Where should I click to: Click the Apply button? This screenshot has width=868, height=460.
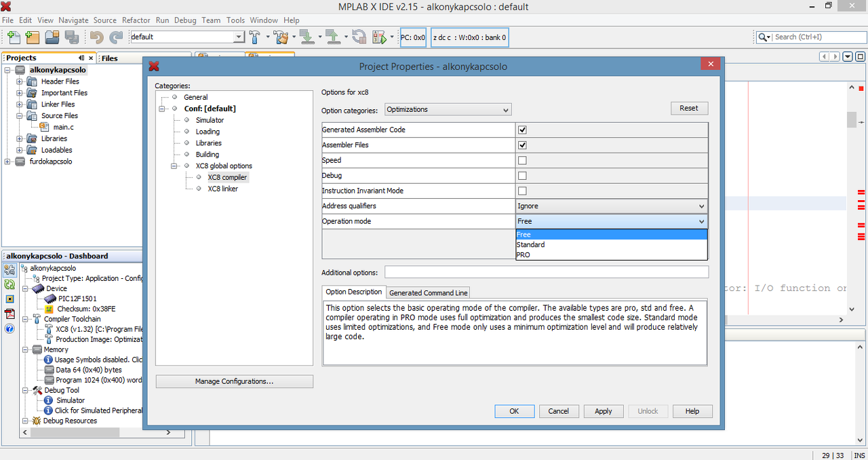click(x=604, y=411)
